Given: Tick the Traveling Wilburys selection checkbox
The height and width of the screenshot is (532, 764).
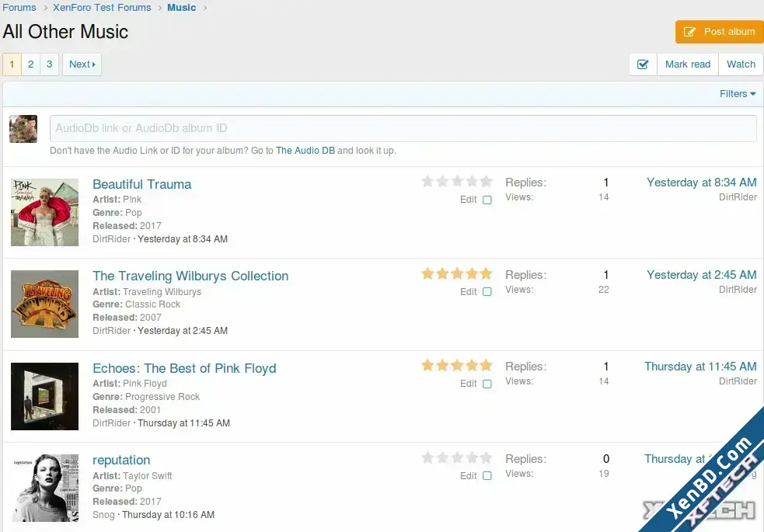Looking at the screenshot, I should [487, 291].
